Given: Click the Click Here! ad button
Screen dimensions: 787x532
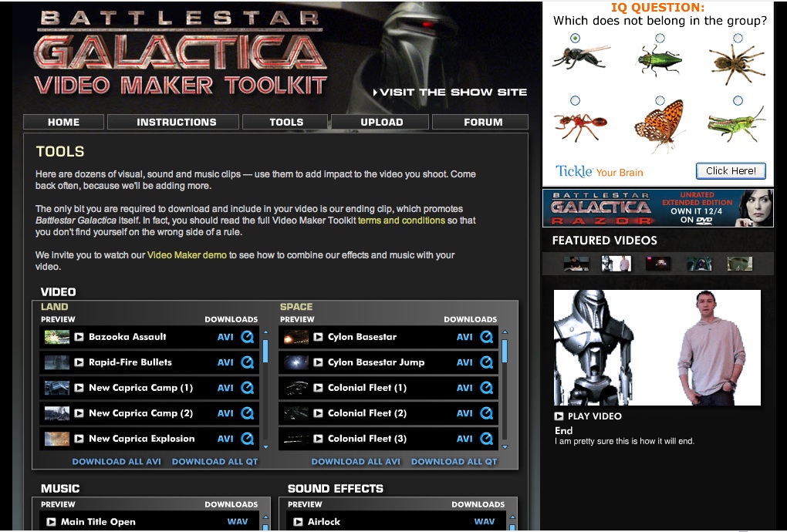Looking at the screenshot, I should click(731, 171).
